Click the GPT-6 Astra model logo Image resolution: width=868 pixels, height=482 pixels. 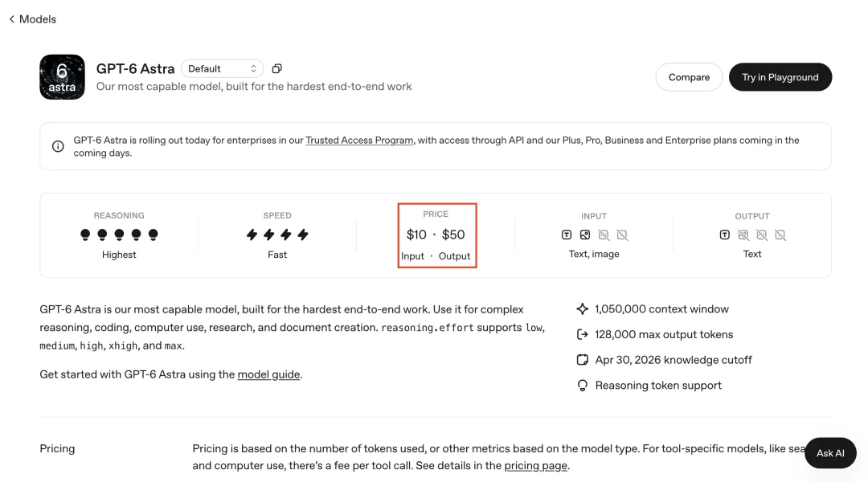[x=62, y=77]
